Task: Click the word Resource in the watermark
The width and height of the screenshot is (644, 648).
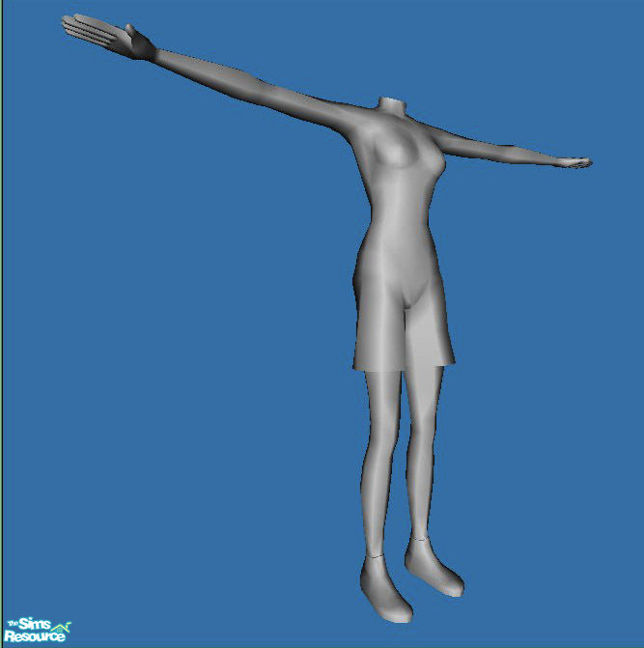Action: point(34,637)
